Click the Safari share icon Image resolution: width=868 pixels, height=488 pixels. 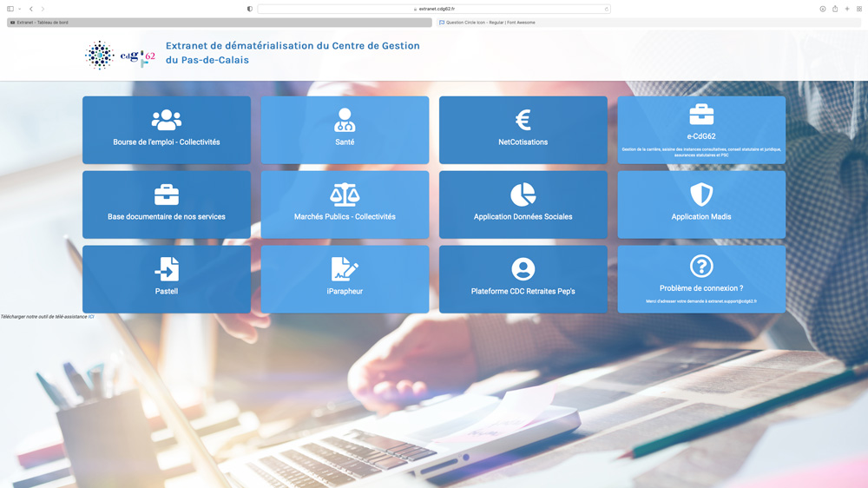click(x=835, y=9)
